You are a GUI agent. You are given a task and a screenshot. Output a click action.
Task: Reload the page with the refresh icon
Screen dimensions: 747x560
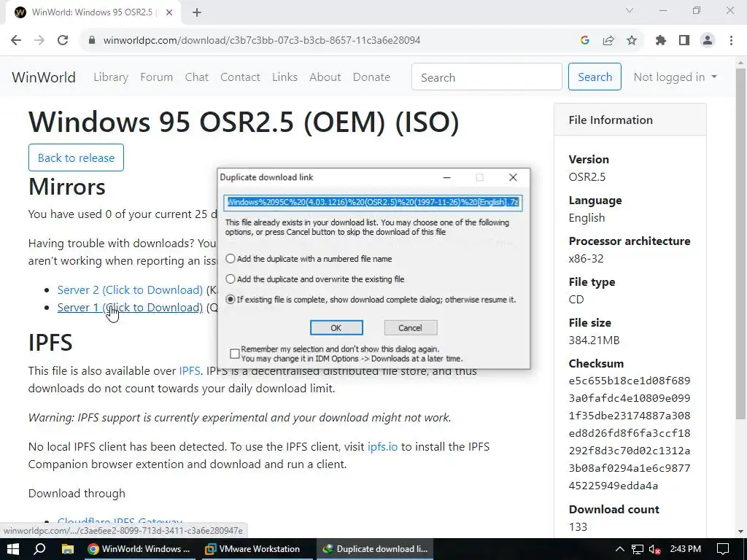click(x=63, y=41)
